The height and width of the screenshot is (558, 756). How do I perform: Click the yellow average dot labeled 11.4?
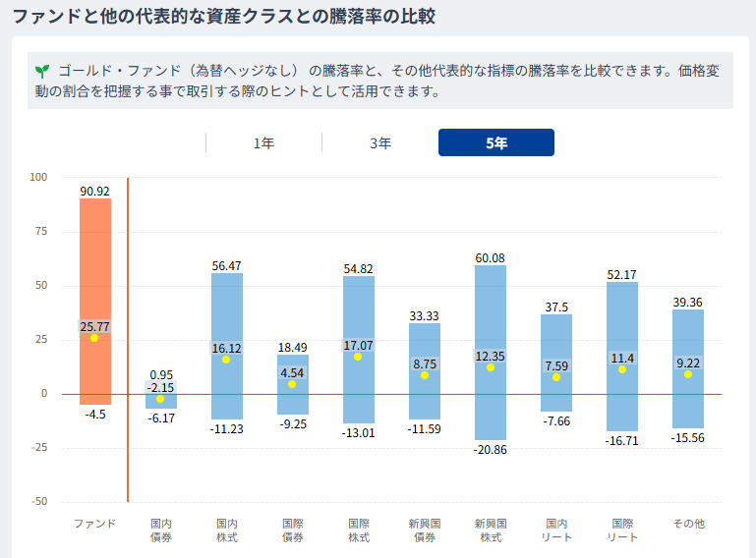click(x=622, y=369)
